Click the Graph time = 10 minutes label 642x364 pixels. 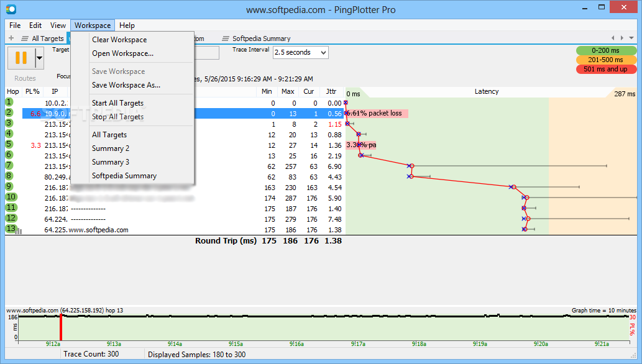[x=604, y=311]
